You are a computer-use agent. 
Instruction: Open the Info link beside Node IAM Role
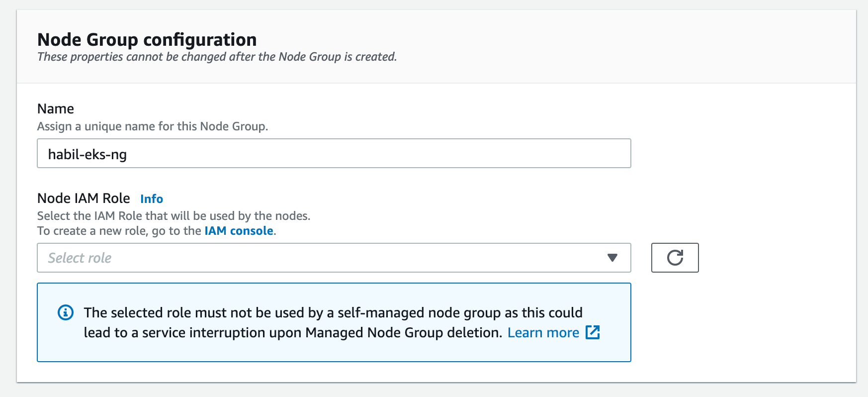point(152,199)
